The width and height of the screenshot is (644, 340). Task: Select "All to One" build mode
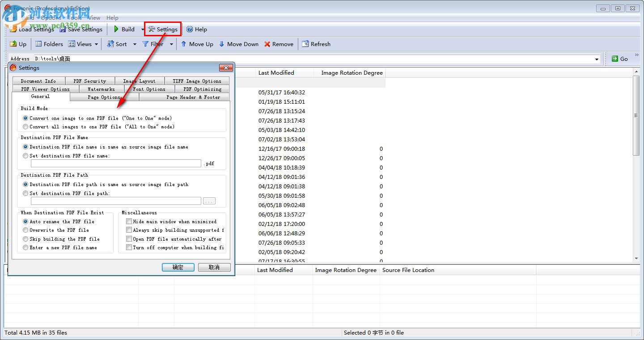(x=25, y=127)
